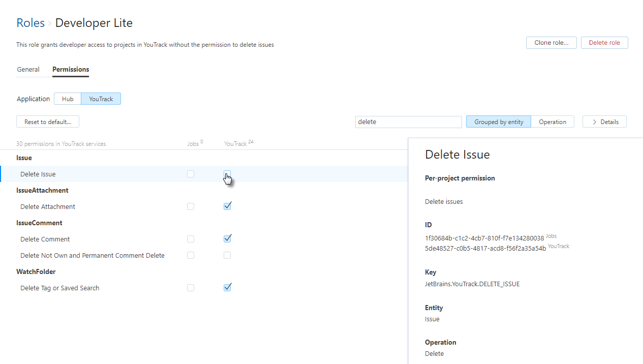Click the Reset to default button
Image resolution: width=643 pixels, height=364 pixels.
47,122
